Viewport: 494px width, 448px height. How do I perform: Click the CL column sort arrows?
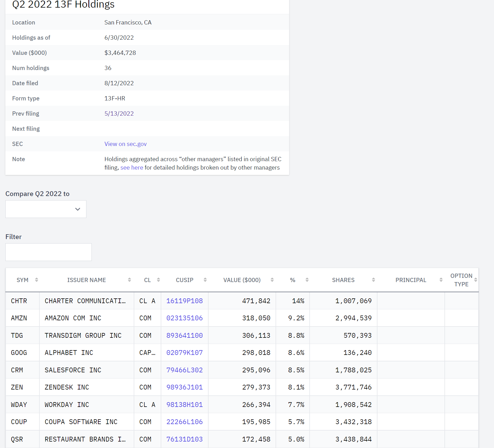(x=158, y=280)
